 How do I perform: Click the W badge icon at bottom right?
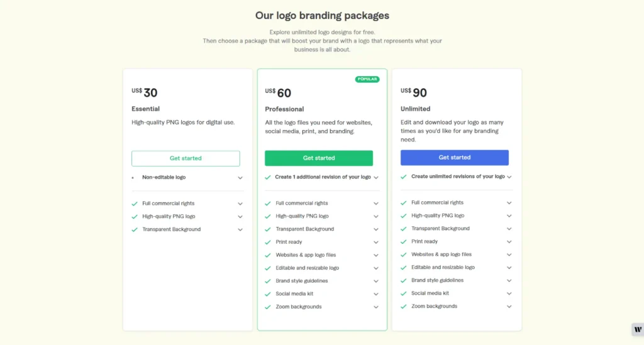point(638,329)
